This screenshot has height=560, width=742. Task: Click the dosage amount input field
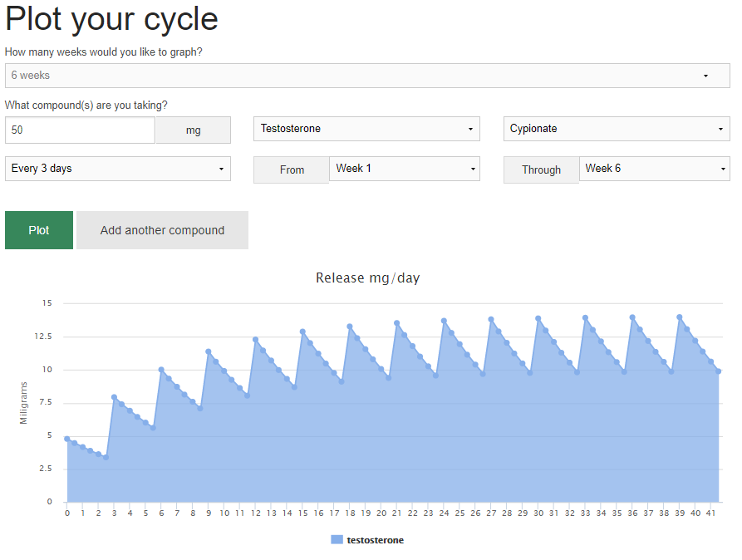pos(80,130)
